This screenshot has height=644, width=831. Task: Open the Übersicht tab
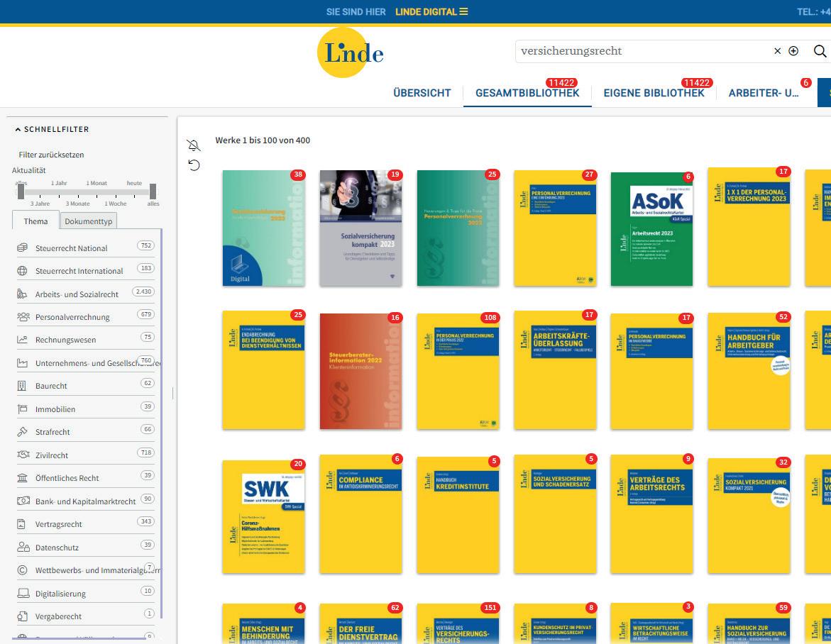click(x=422, y=93)
